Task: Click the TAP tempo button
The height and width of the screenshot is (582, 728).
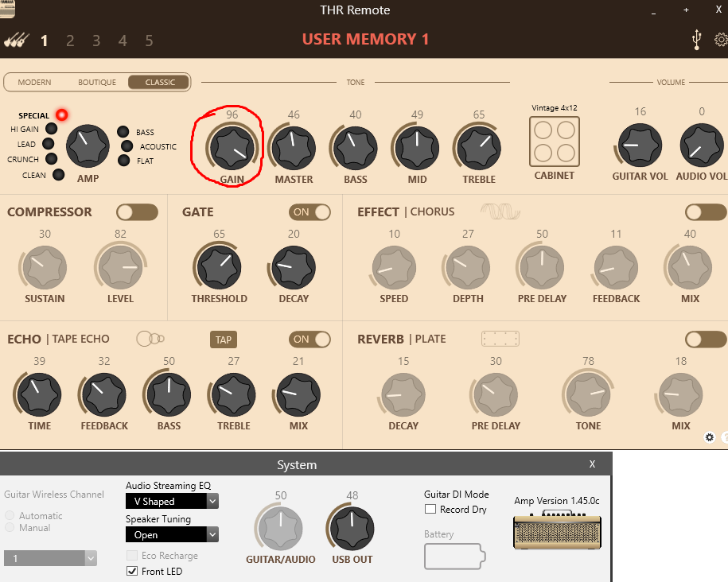Action: click(224, 339)
